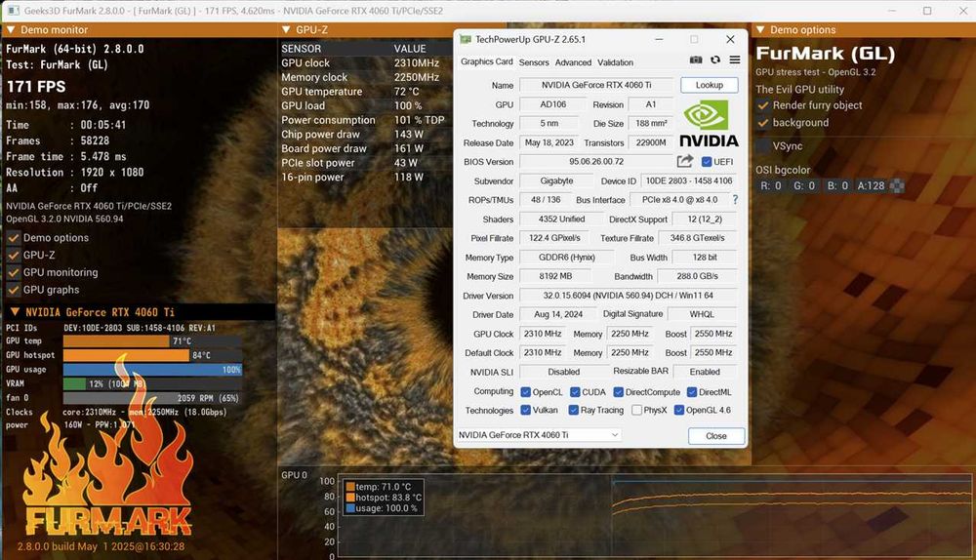Click the Close button in GPU-Z
Viewport: 976px width, 560px height.
pyautogui.click(x=715, y=436)
